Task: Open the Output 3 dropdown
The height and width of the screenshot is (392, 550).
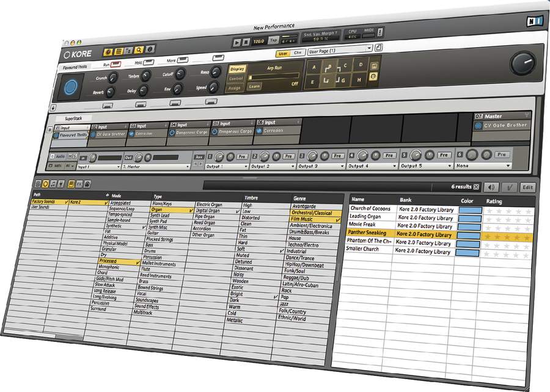Action: tap(321, 166)
